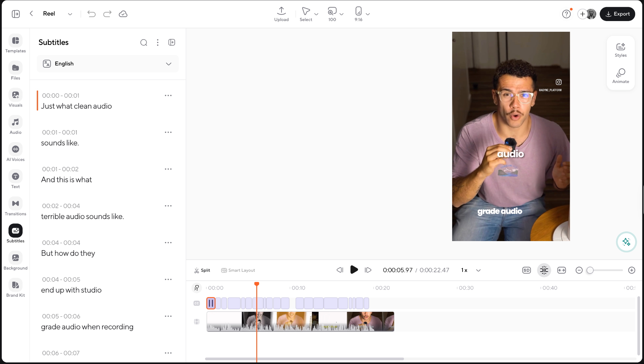Open the Templates panel
The height and width of the screenshot is (364, 644).
15,44
